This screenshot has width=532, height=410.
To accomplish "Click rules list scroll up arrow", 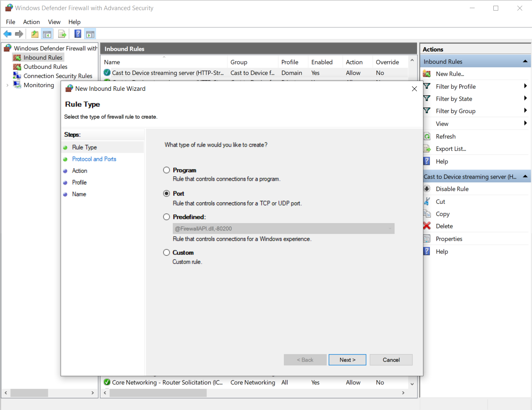I will pos(412,60).
